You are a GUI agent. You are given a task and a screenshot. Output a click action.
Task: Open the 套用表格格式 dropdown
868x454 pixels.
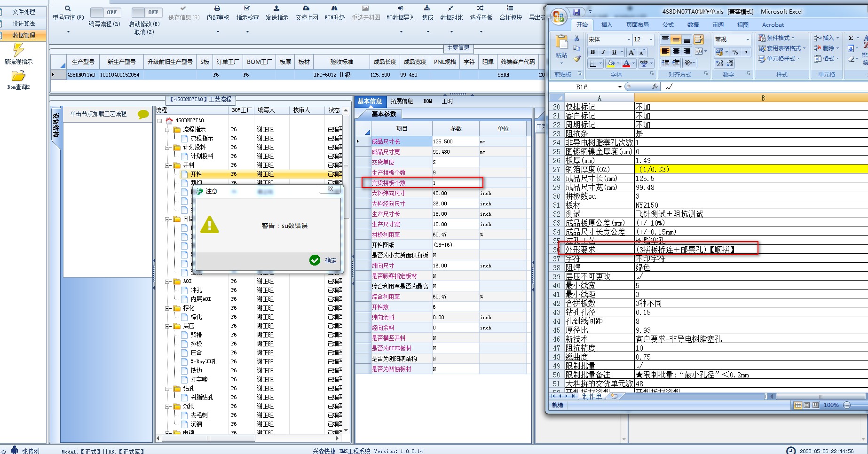[x=782, y=48]
